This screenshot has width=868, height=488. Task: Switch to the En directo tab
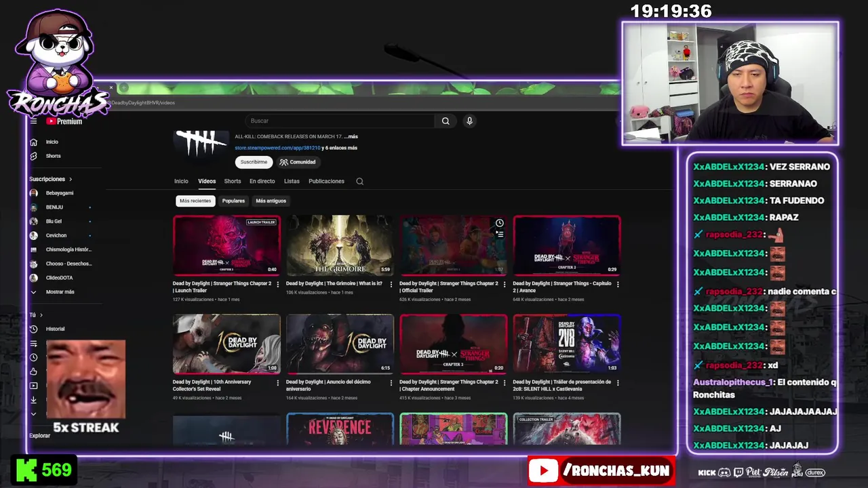[262, 181]
